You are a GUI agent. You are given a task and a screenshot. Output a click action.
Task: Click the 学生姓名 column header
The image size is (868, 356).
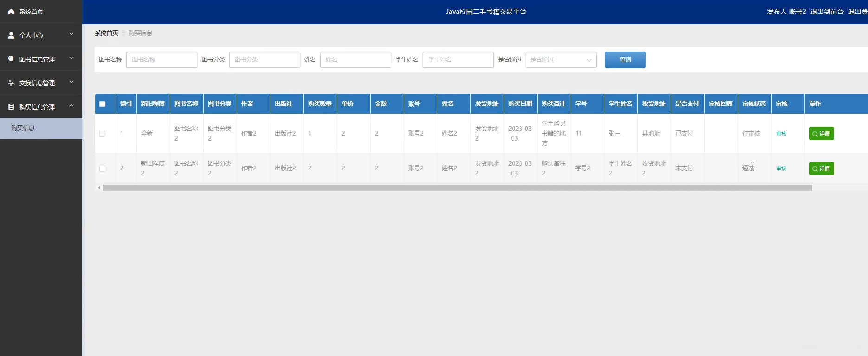(x=620, y=104)
